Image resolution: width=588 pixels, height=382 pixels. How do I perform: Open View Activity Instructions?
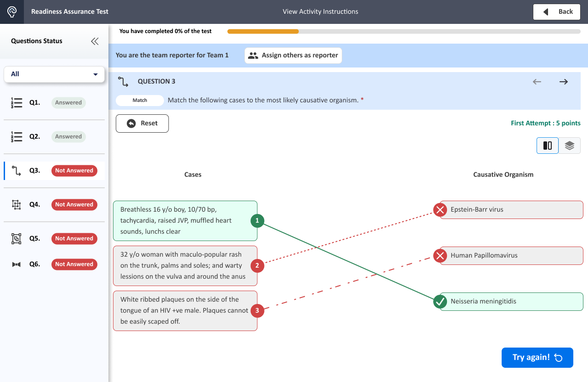pyautogui.click(x=320, y=12)
